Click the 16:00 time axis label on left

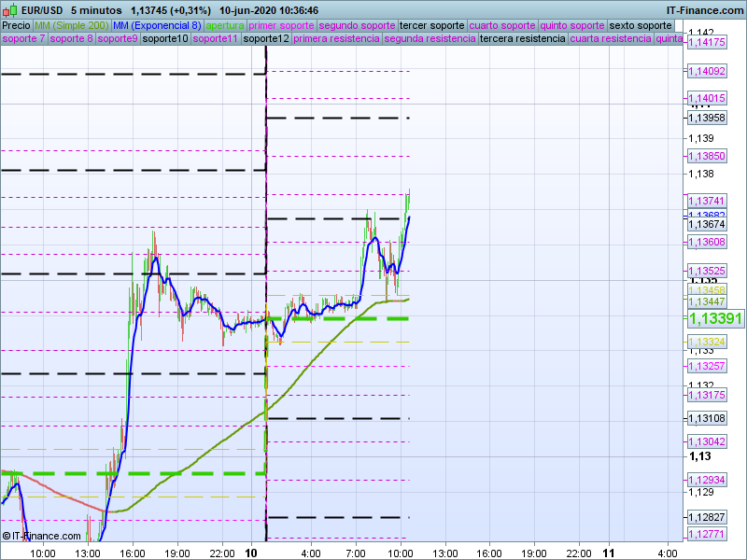[133, 553]
